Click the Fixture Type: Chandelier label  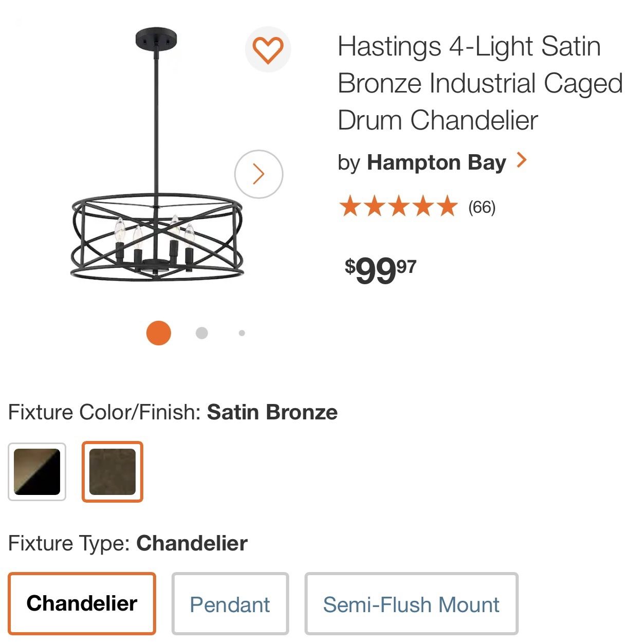(x=128, y=543)
